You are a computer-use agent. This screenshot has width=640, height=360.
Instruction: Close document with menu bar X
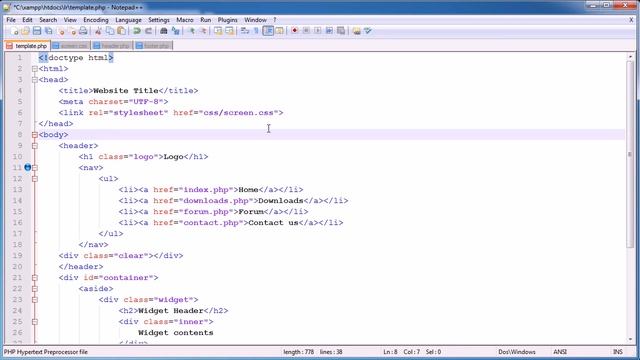click(x=631, y=20)
